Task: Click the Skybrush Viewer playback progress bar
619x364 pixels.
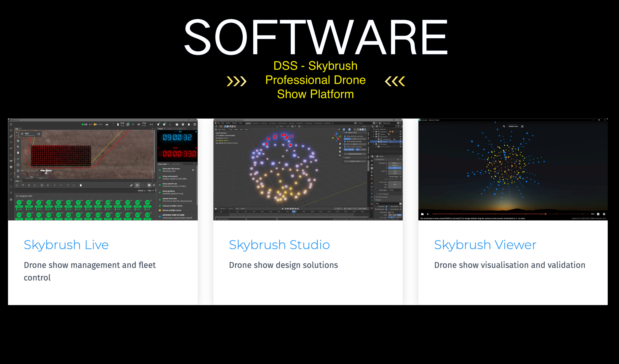Action: [x=511, y=214]
